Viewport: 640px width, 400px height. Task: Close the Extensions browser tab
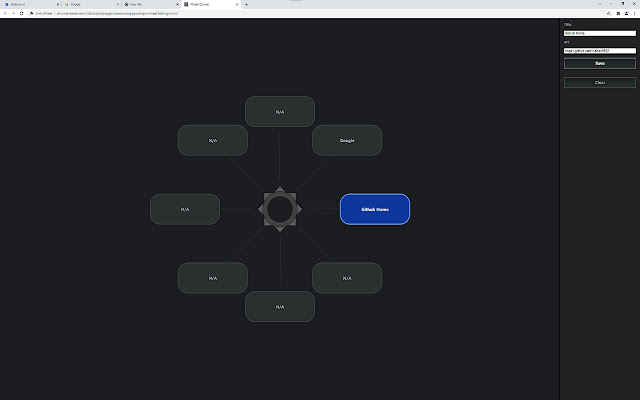point(58,4)
